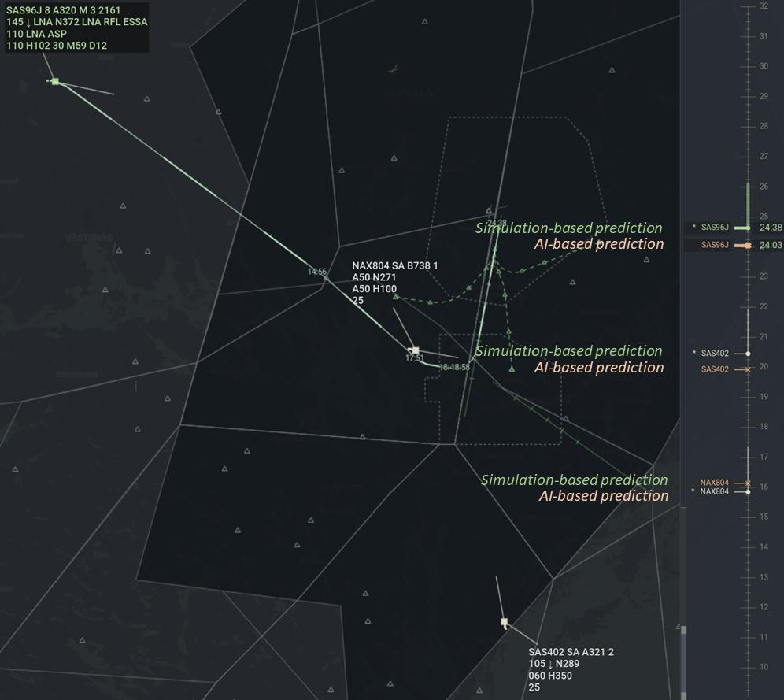This screenshot has height=700, width=784.
Task: Click the orange X marker beside SAS402
Action: (x=748, y=369)
